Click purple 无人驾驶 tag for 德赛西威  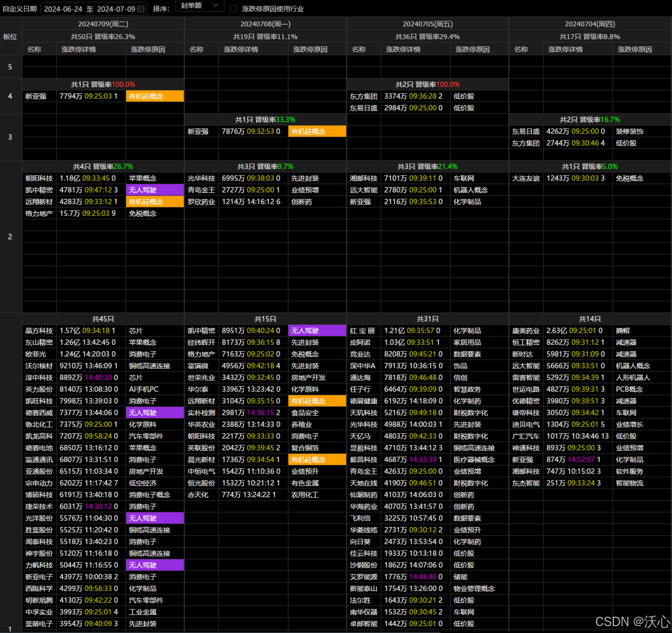155,413
